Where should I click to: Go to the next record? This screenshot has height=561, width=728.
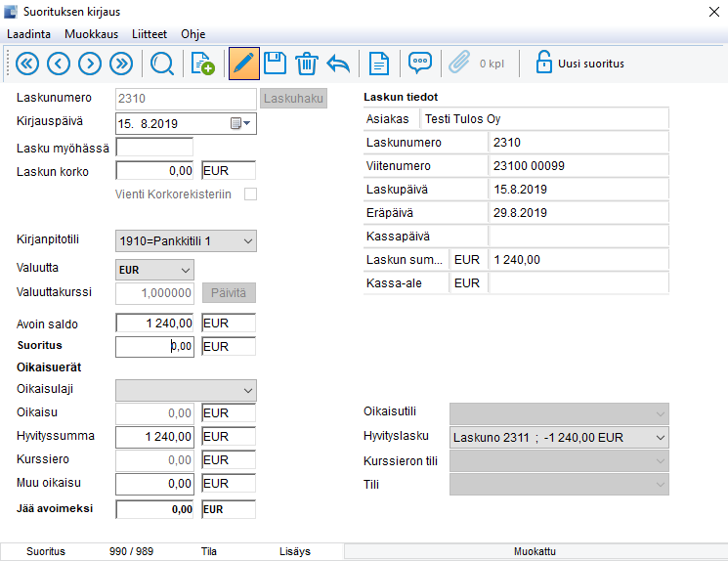pyautogui.click(x=90, y=64)
